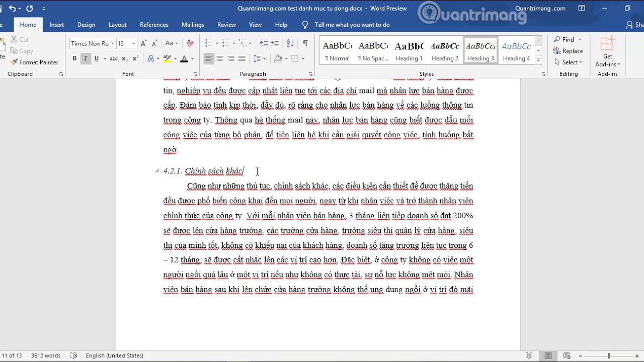The image size is (644, 362).
Task: Click the Format Painter button
Action: pyautogui.click(x=34, y=62)
